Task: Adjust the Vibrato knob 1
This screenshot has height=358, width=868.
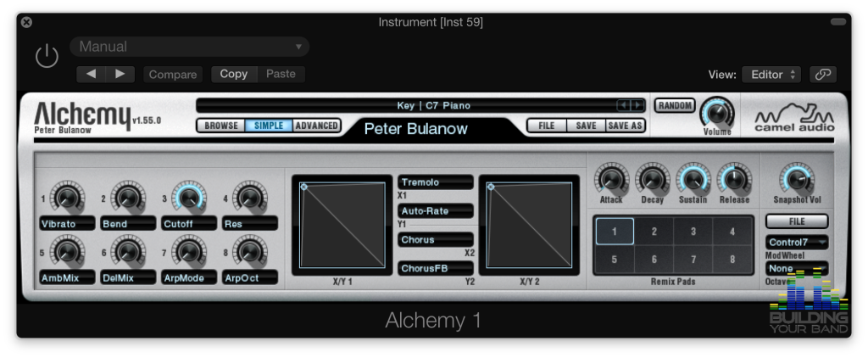Action: coord(67,196)
